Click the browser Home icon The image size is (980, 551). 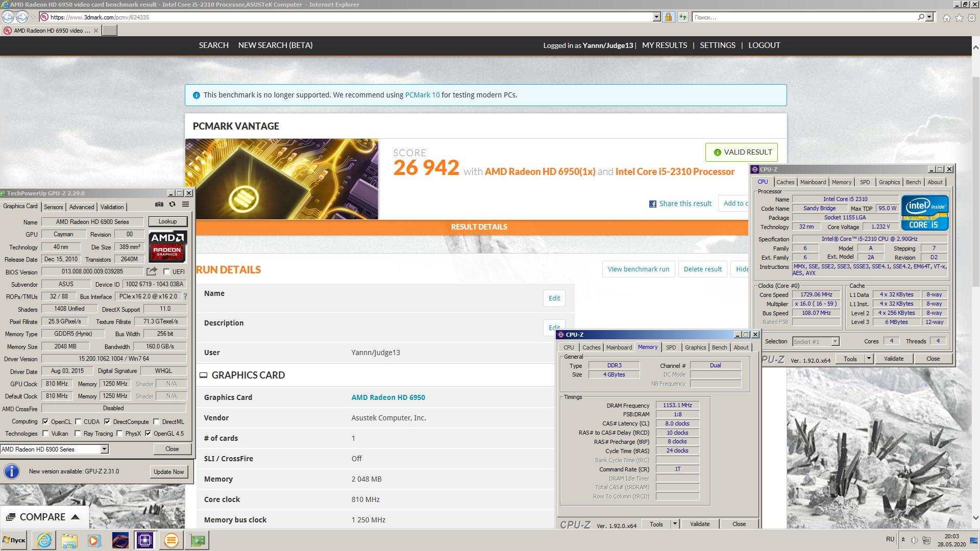tap(947, 18)
